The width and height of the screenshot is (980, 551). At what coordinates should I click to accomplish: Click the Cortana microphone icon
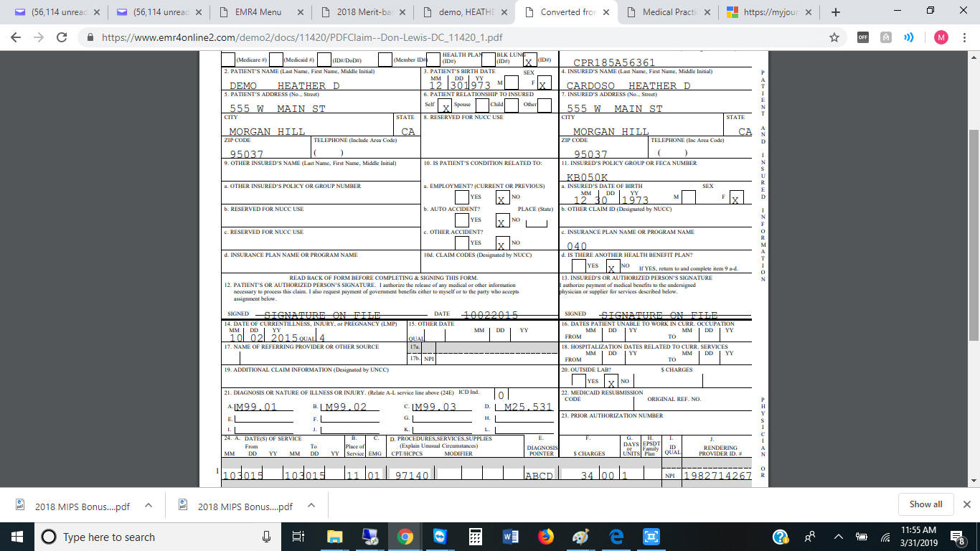[266, 537]
